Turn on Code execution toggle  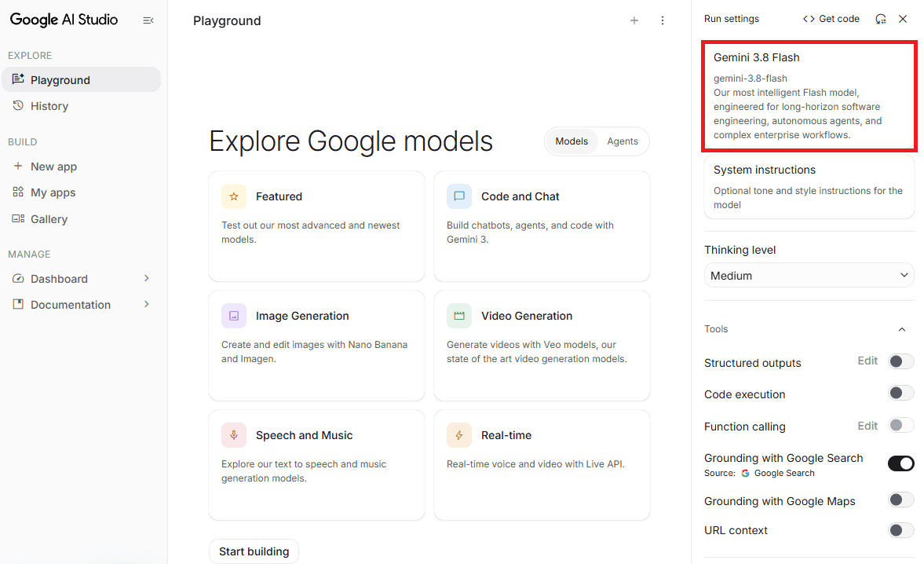coord(901,393)
